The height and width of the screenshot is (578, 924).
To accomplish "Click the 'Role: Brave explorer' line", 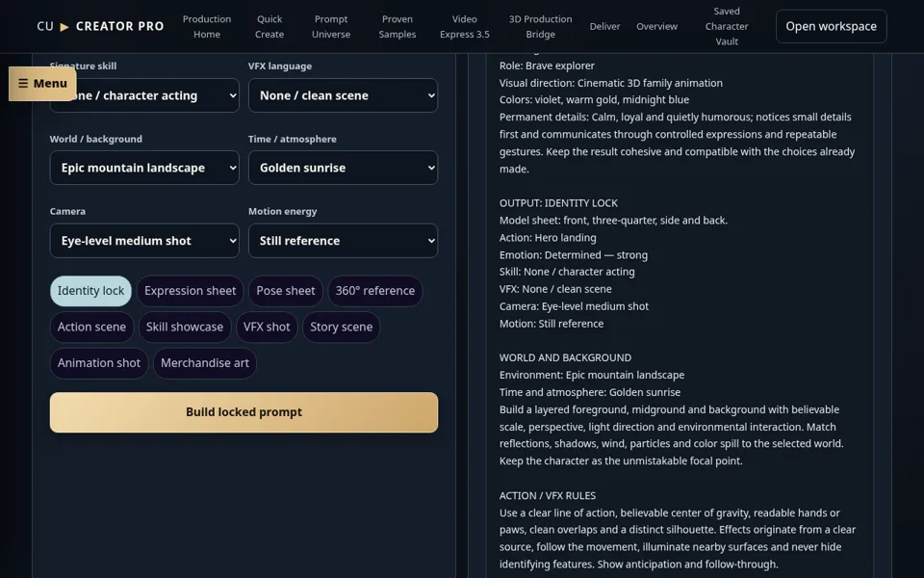I will 547,66.
